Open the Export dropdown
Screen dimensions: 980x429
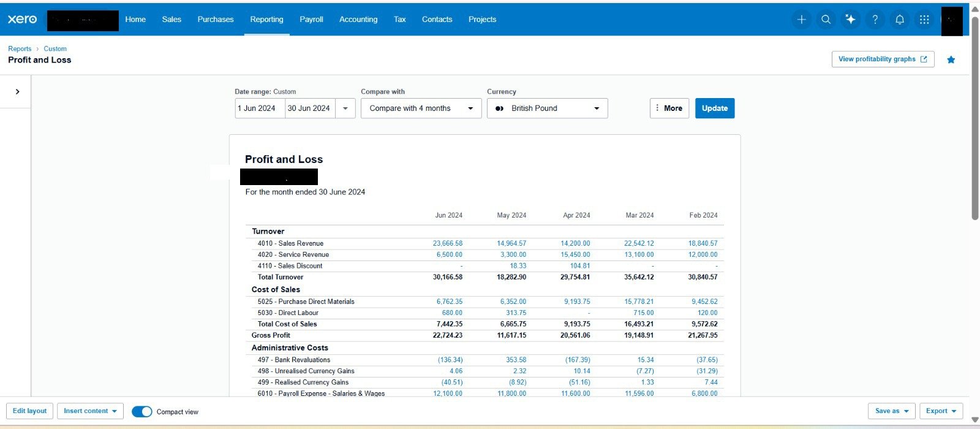click(941, 411)
